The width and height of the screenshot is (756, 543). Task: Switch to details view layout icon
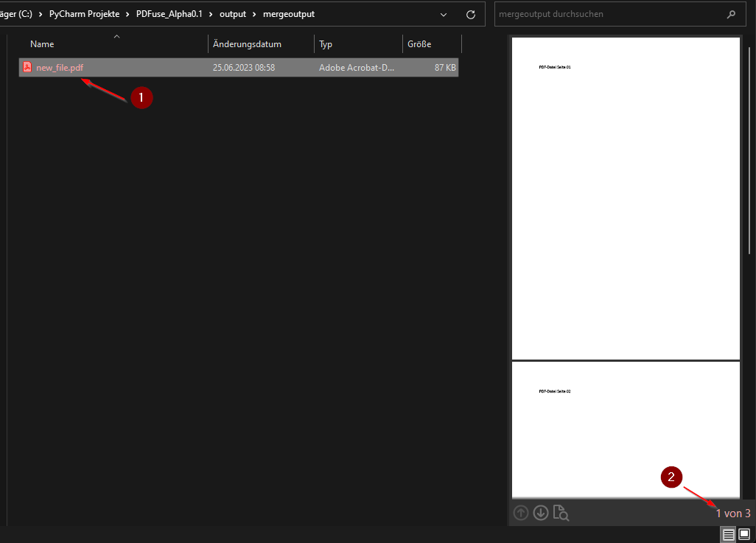click(728, 534)
